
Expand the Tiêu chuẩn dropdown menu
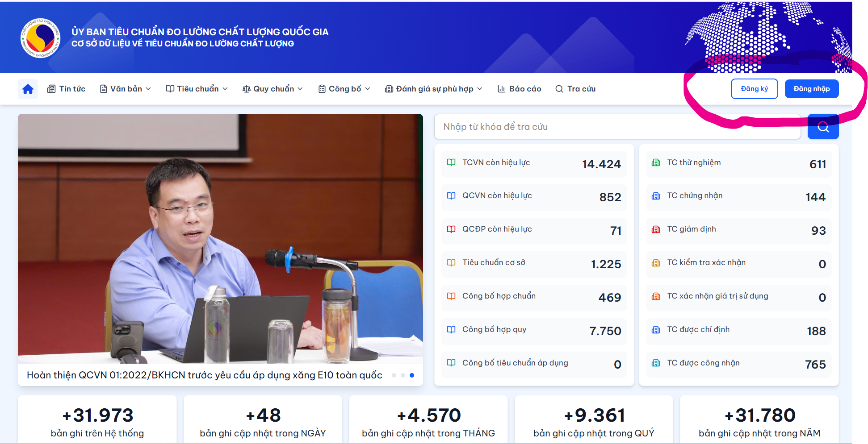coord(197,89)
